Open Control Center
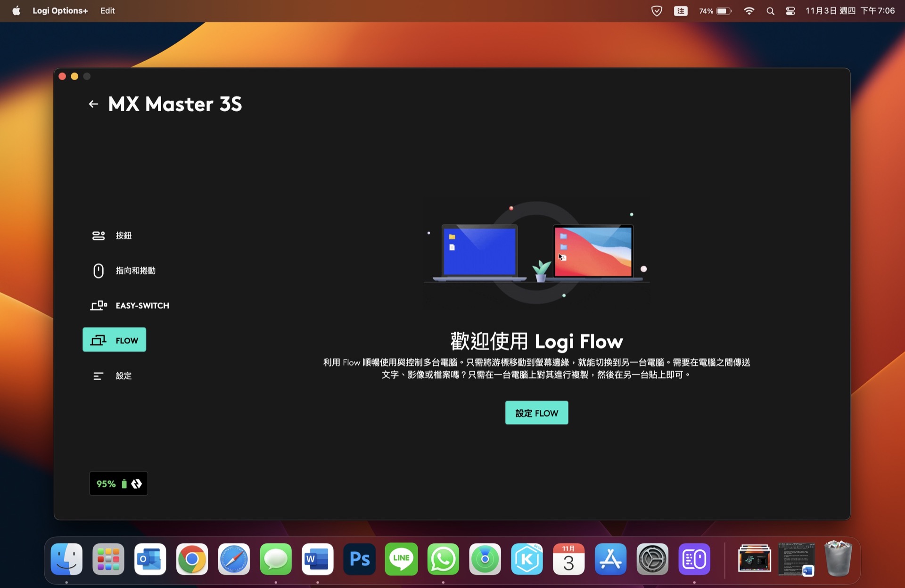Viewport: 905px width, 588px height. coord(790,11)
